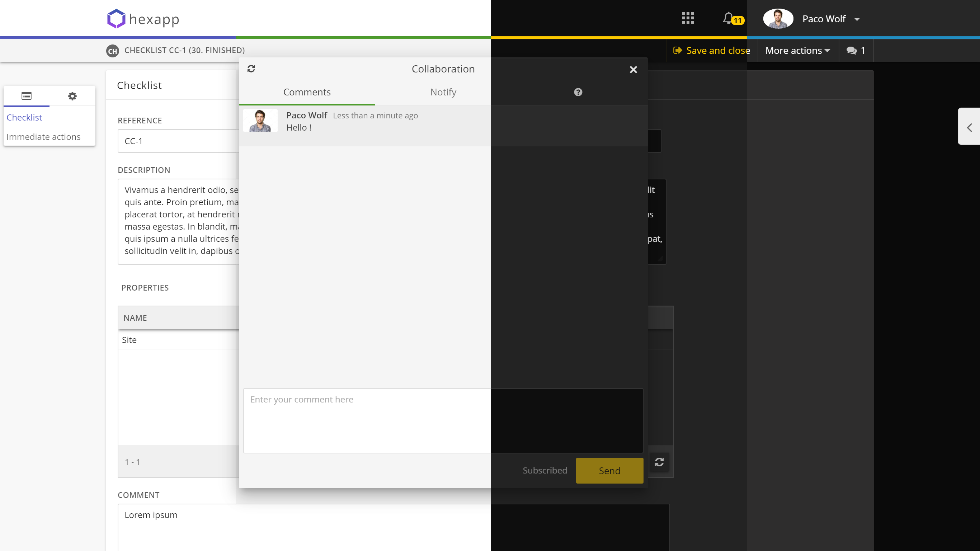Click Save and close
Image resolution: width=980 pixels, height=551 pixels.
pyautogui.click(x=711, y=50)
